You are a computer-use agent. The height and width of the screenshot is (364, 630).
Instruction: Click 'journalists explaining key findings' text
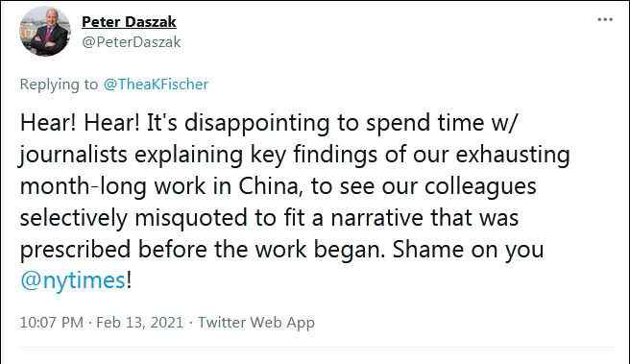[199, 155]
